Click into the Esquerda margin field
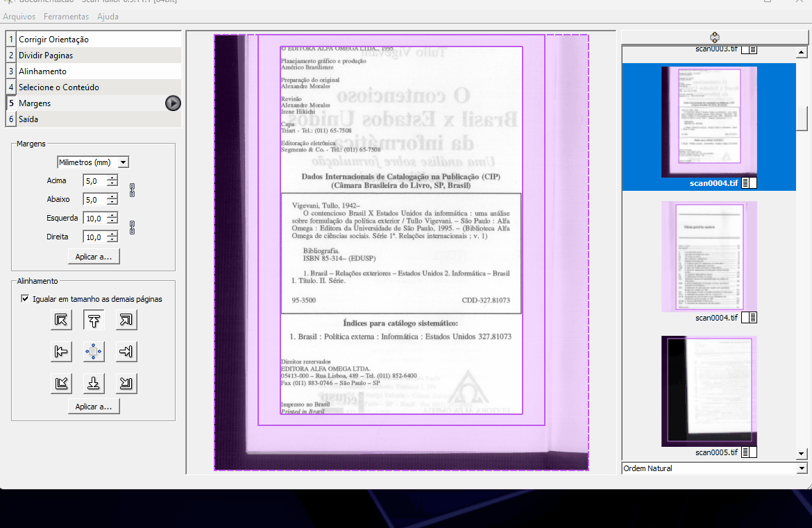The width and height of the screenshot is (812, 528). pos(95,219)
